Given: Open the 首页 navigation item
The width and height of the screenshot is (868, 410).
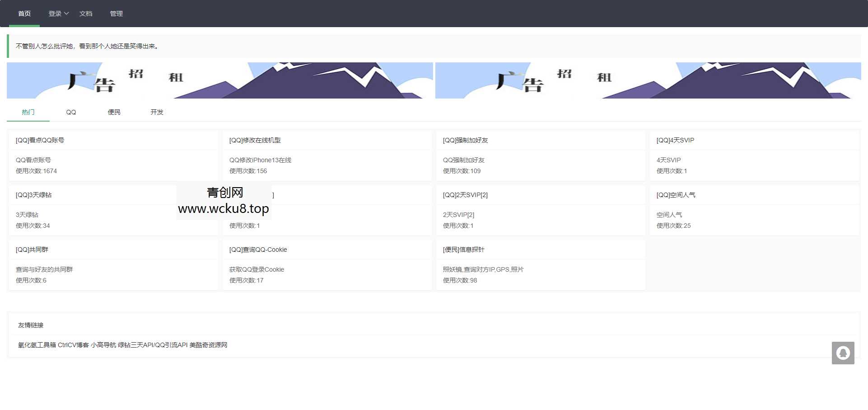Looking at the screenshot, I should click(24, 14).
